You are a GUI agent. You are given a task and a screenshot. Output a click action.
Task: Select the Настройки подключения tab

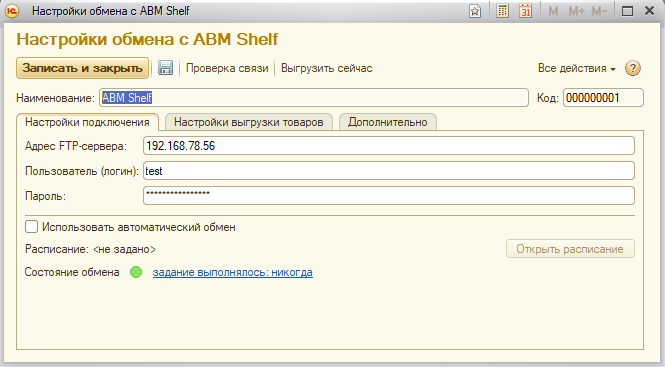tap(87, 122)
